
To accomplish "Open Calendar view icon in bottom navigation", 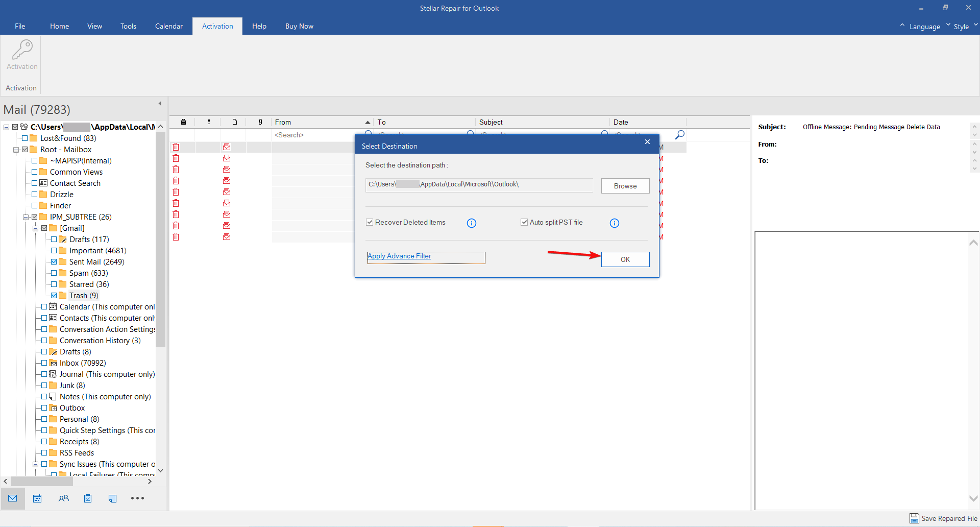I will tap(37, 498).
